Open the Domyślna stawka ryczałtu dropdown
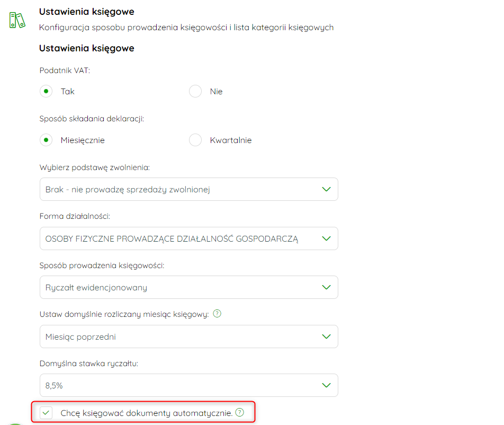The image size is (504, 425). (188, 385)
